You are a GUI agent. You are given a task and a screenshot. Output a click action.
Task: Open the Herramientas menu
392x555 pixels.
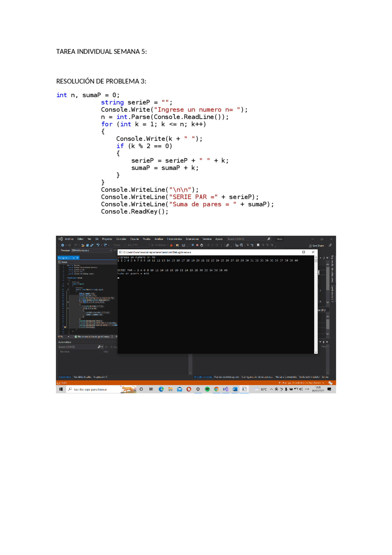pos(175,239)
